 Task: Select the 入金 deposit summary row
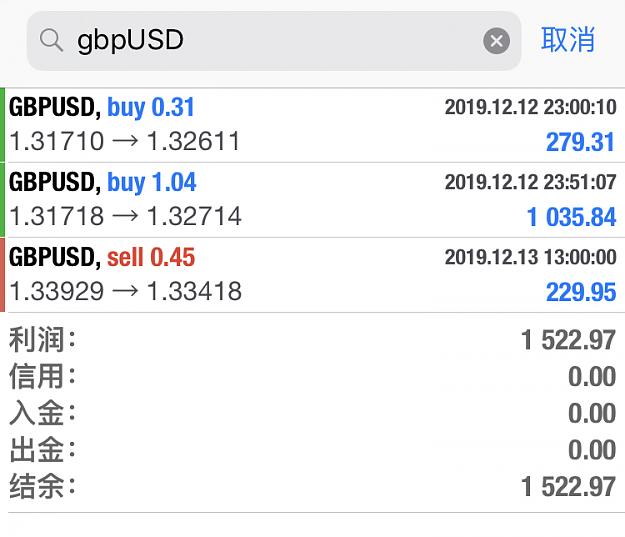312,413
